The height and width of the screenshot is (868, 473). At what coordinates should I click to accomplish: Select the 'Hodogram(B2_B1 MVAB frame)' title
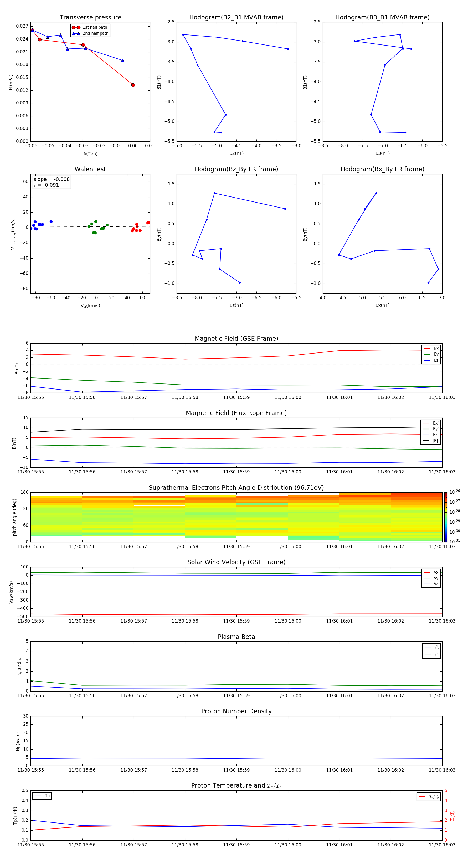pyautogui.click(x=236, y=17)
